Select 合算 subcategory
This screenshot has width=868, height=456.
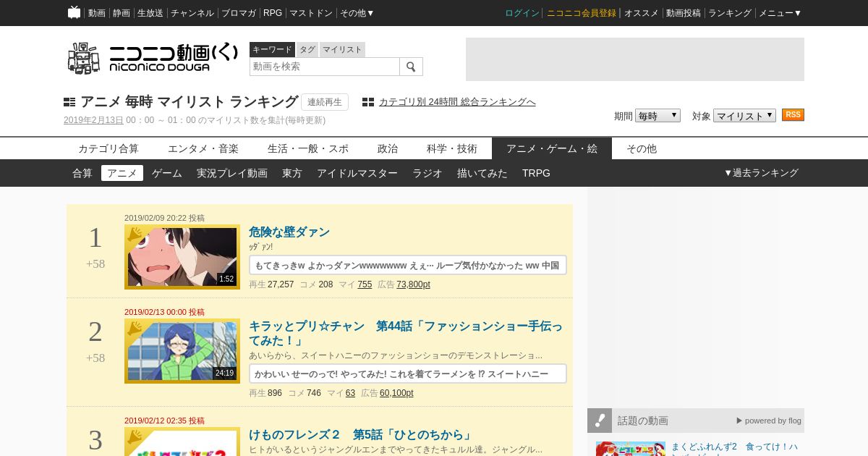(82, 173)
